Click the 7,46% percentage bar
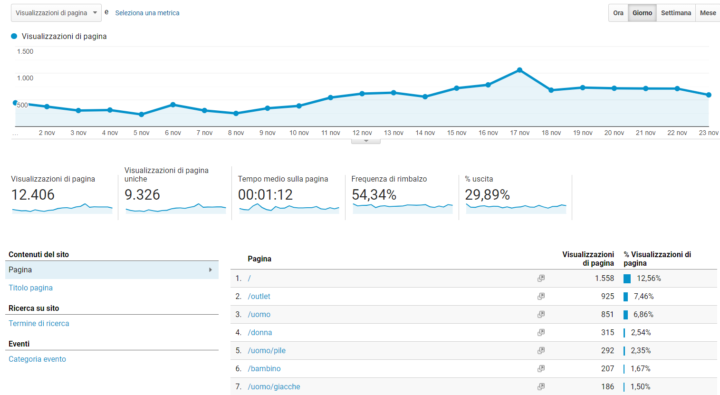The image size is (720, 395). (x=625, y=296)
